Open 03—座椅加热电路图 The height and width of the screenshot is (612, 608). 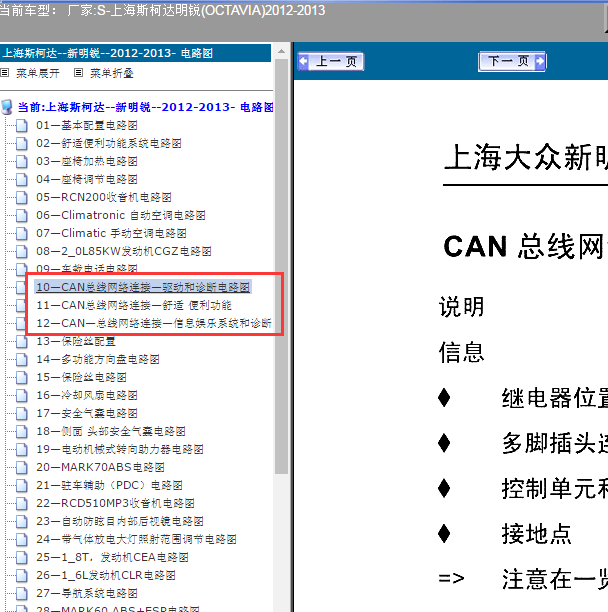(87, 161)
